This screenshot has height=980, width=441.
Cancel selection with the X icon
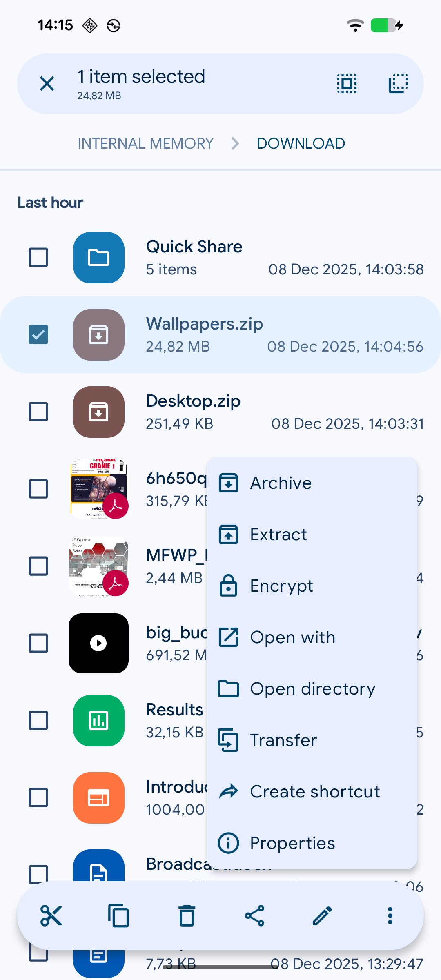47,84
